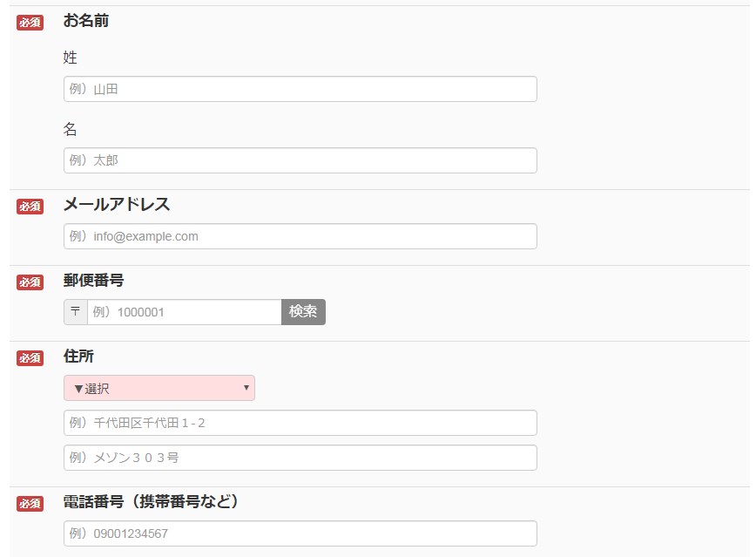Click the 住所 heading label
This screenshot has height=557, width=756.
tap(78, 357)
